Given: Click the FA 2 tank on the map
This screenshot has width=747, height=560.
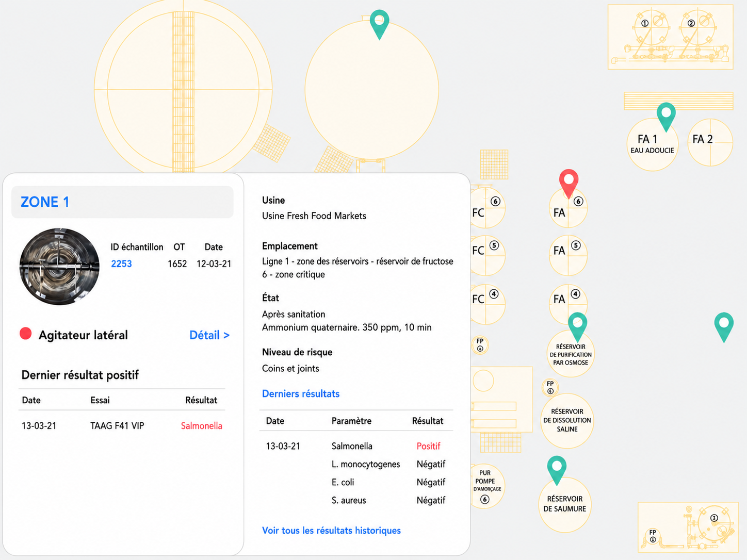Looking at the screenshot, I should (x=710, y=142).
